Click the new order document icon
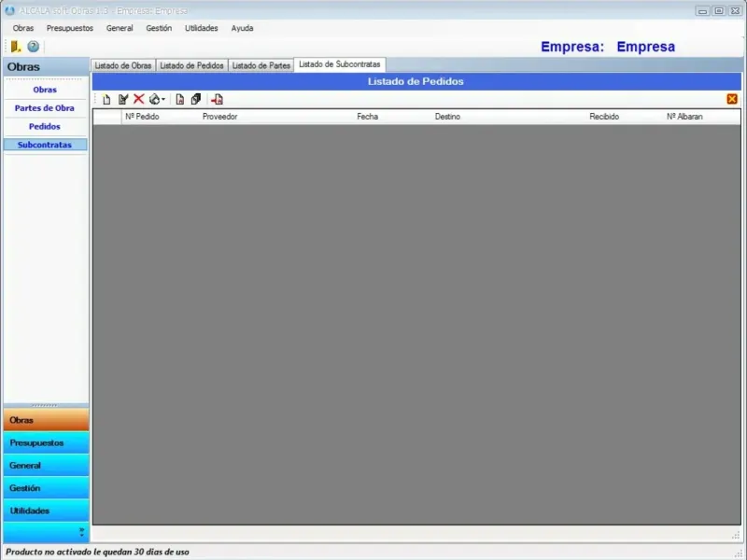The image size is (747, 560). coord(106,99)
